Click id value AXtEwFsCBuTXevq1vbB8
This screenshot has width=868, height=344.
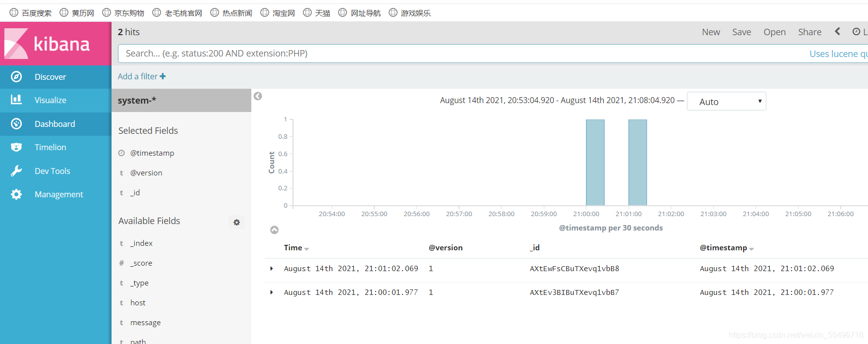coord(575,269)
